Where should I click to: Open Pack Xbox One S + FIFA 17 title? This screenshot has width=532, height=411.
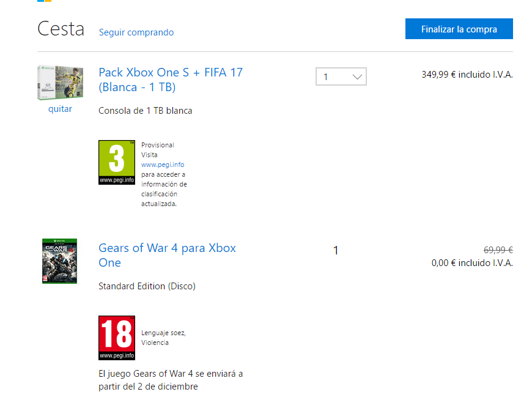coord(171,80)
